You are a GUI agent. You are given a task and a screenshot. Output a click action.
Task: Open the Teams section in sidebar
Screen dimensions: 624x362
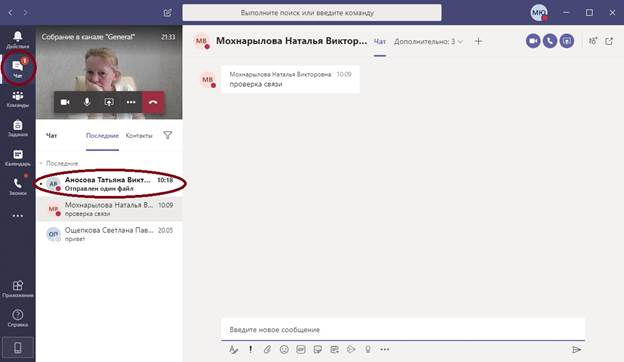[x=18, y=99]
